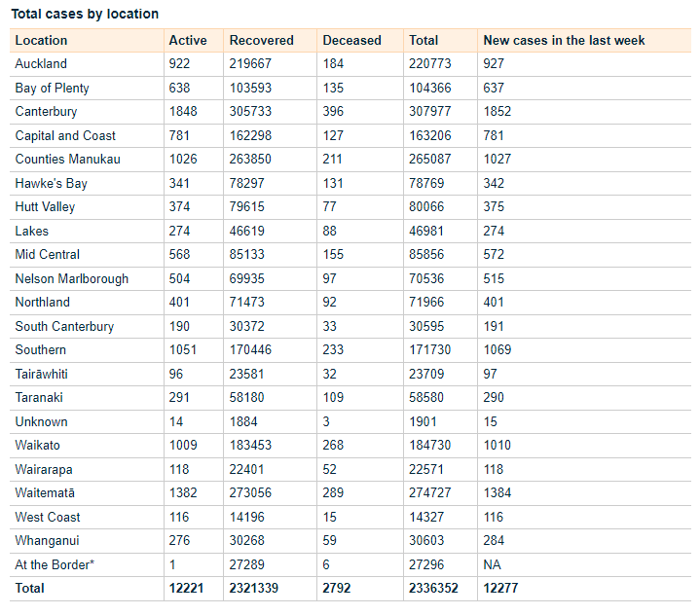Click the Counties Manukau location cell
The width and height of the screenshot is (700, 615).
[67, 160]
